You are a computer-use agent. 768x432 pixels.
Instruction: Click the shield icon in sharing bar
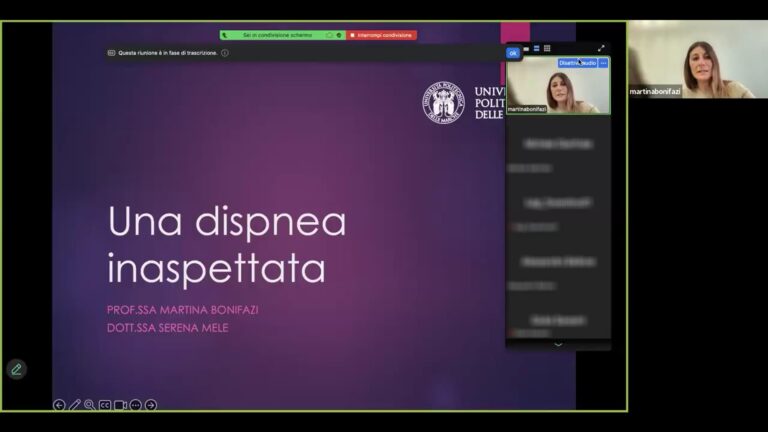[x=339, y=35]
